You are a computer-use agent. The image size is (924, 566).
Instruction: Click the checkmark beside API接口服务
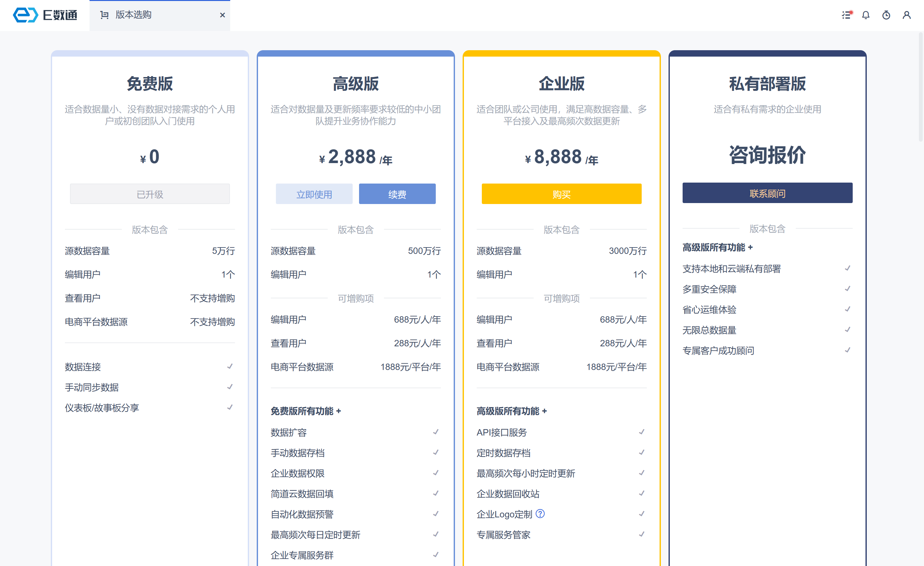pyautogui.click(x=642, y=432)
